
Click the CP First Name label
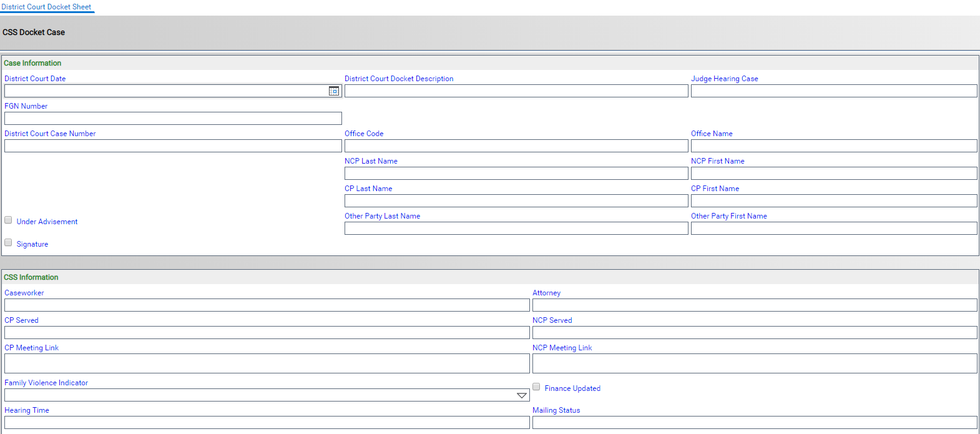tap(715, 189)
